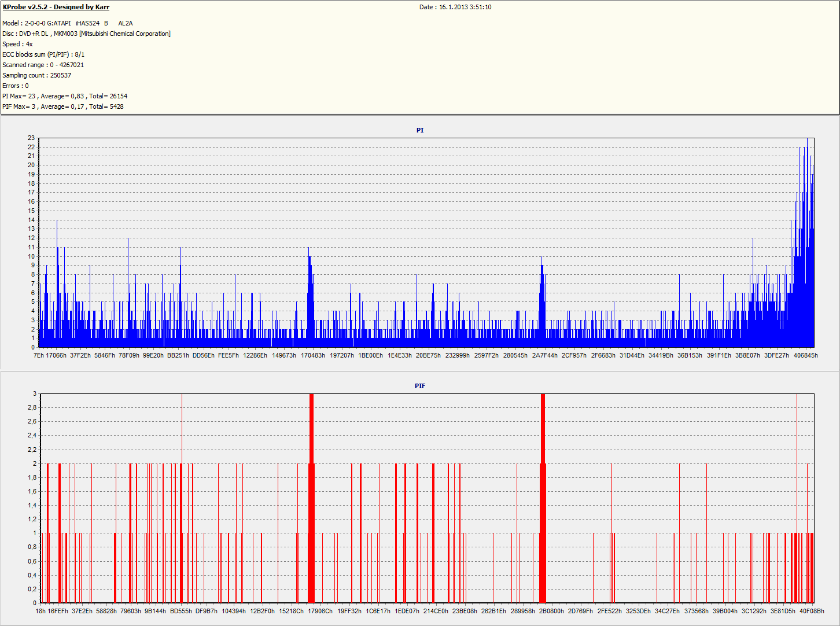Click PIF axis label BD555h
This screenshot has width=840, height=626.
coord(180,611)
